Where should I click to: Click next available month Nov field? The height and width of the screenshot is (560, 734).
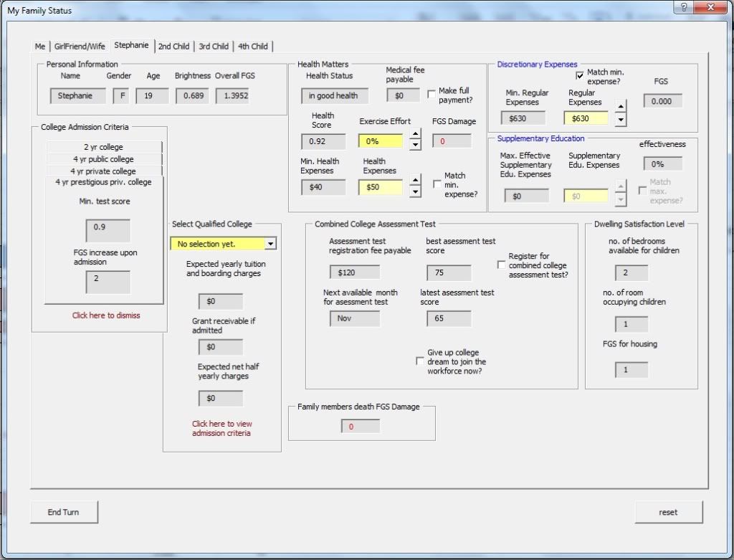tap(355, 318)
